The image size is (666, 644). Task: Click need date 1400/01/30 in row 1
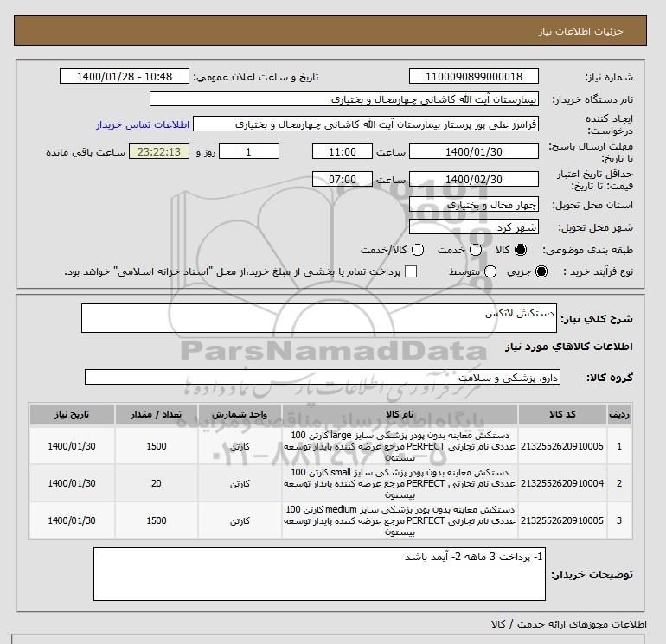pos(72,446)
